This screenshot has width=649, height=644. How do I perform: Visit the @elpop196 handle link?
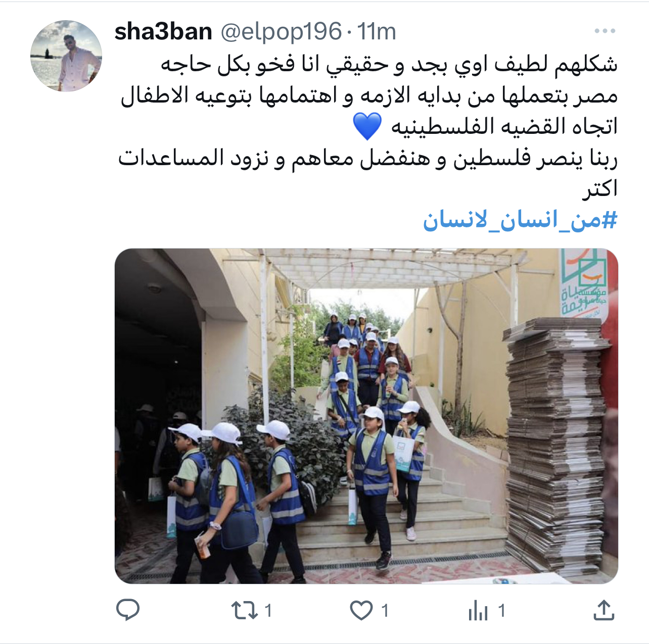[281, 32]
